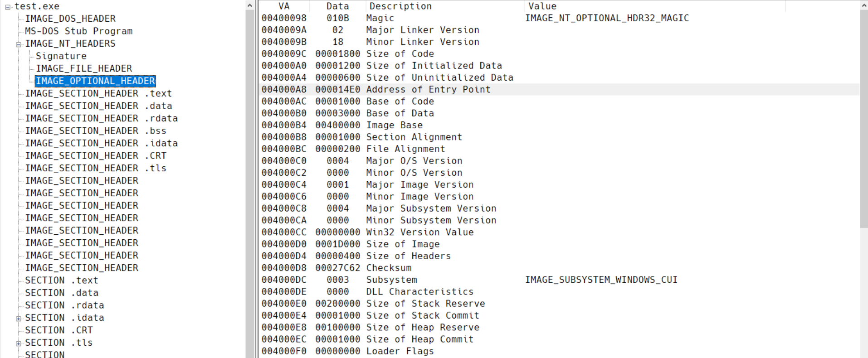Click the Value column header
Viewport: 868px width, 358px height.
542,6
